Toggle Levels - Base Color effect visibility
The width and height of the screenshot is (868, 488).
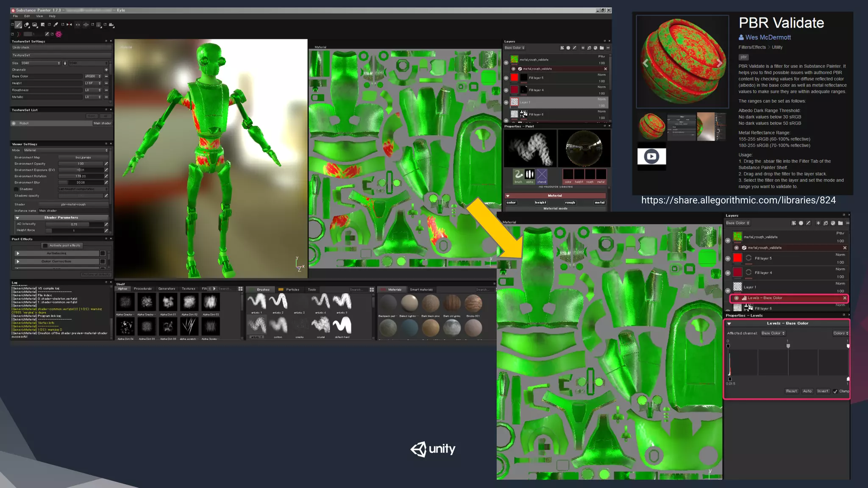[x=737, y=298]
